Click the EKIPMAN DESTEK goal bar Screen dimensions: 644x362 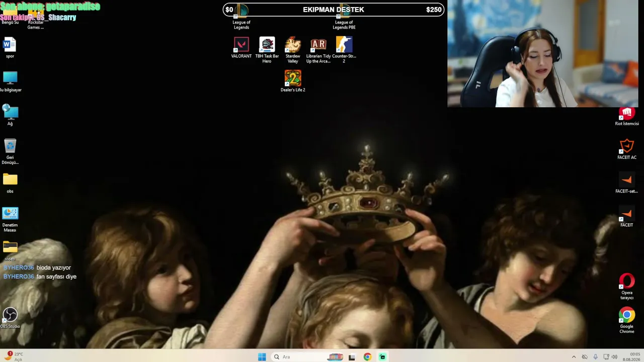[334, 10]
